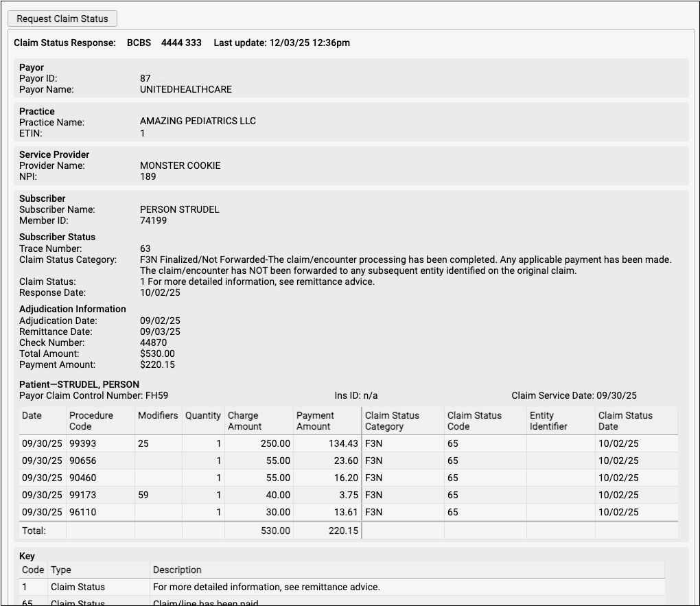
Task: Click the Request Claim Status button
Action: pos(62,19)
